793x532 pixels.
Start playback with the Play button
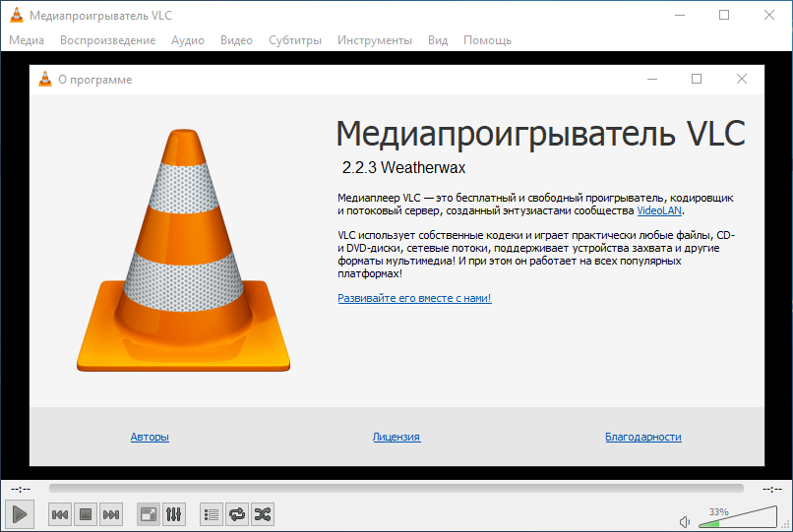click(x=20, y=514)
